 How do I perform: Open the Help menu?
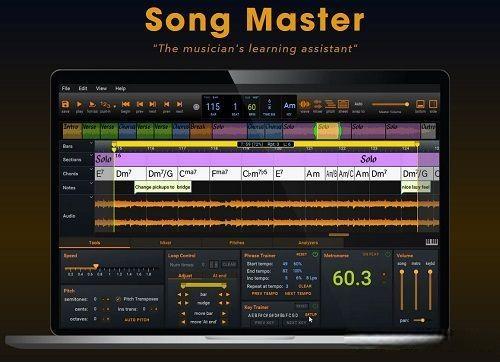tap(120, 88)
